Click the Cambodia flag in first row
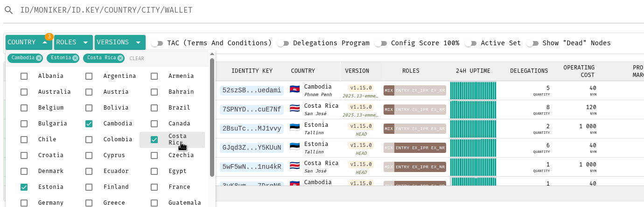The width and height of the screenshot is (644, 207). coord(294,89)
